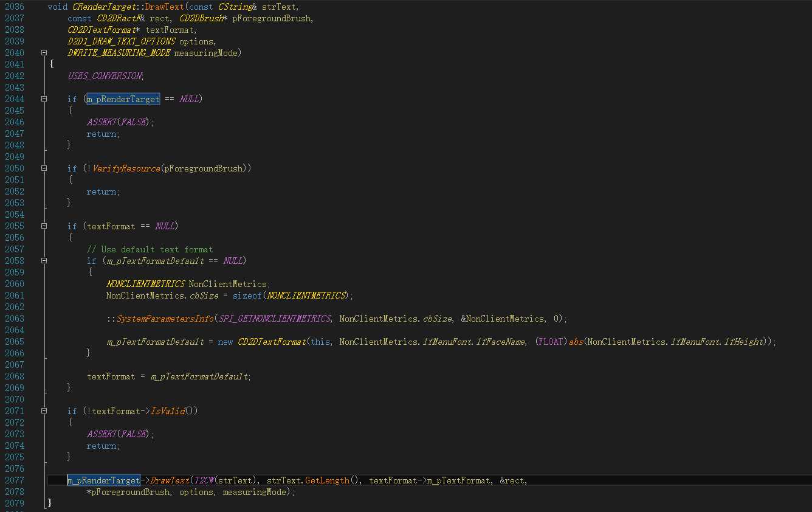Click the this keyword on line 2065

pyautogui.click(x=320, y=342)
